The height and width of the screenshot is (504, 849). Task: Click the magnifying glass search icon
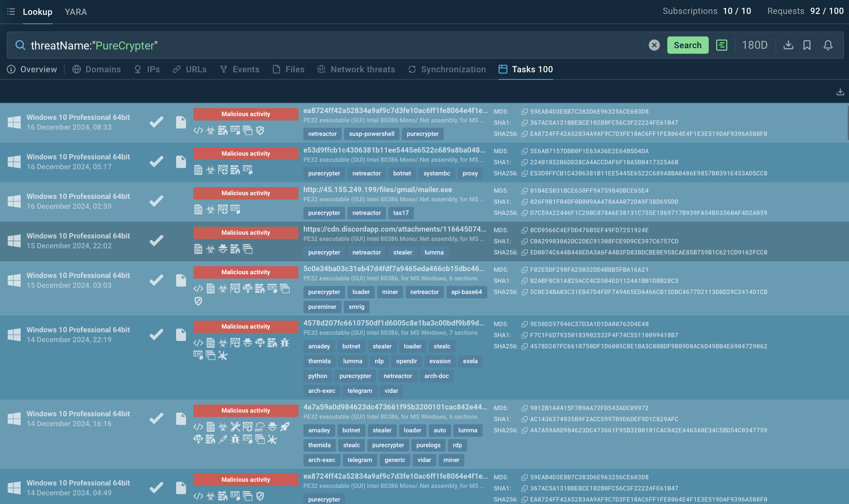coord(20,45)
